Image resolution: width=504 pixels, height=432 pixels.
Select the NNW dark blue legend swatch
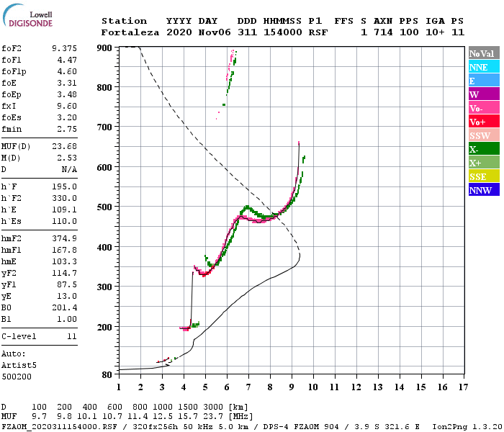[x=484, y=190]
